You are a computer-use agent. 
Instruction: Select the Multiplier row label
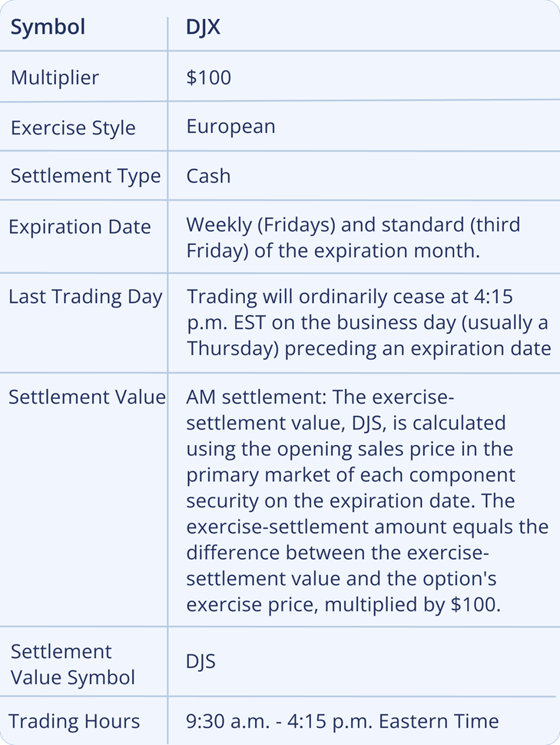coord(55,78)
